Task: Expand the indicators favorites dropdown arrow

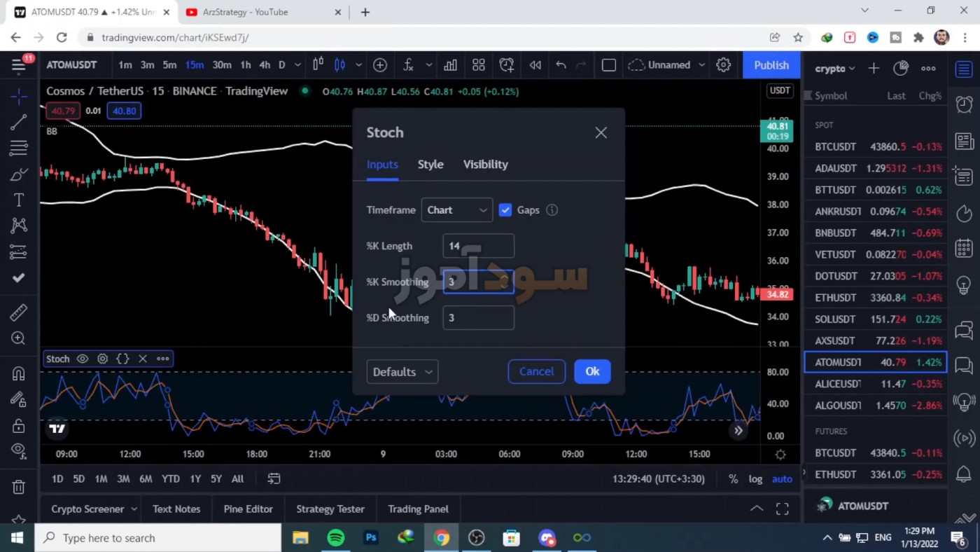Action: click(x=428, y=65)
